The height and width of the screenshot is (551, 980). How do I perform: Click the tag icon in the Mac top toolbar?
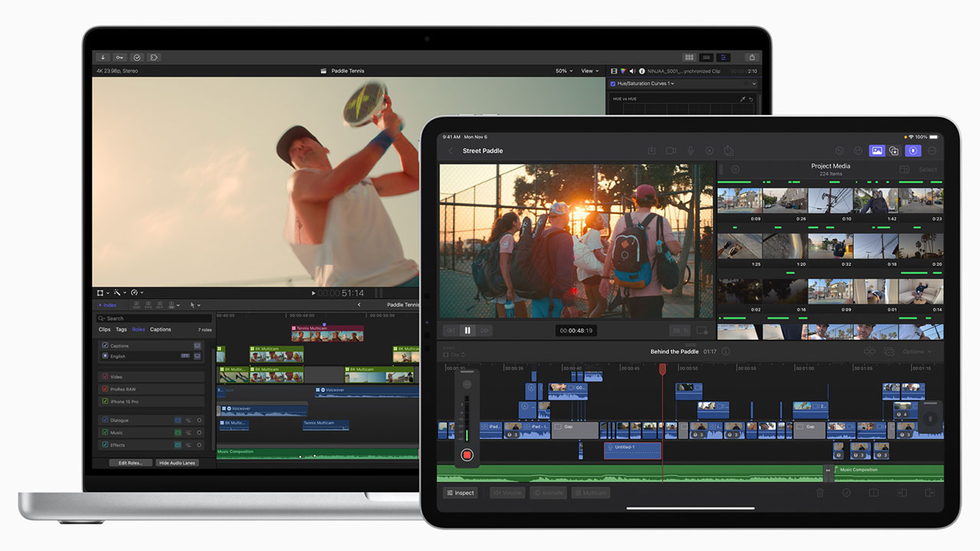point(154,57)
